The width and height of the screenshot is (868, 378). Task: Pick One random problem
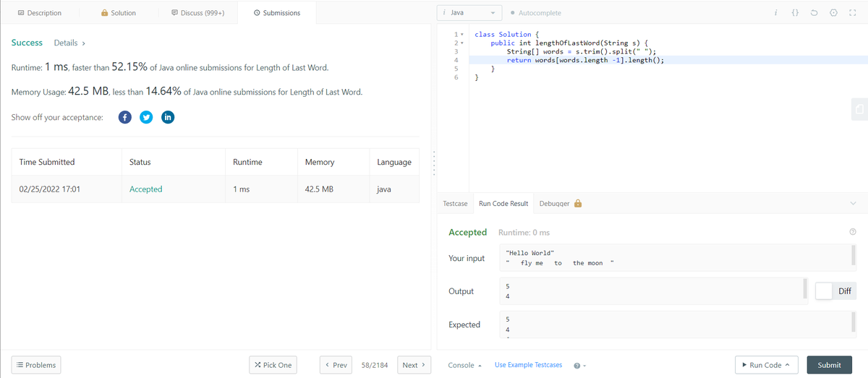273,365
